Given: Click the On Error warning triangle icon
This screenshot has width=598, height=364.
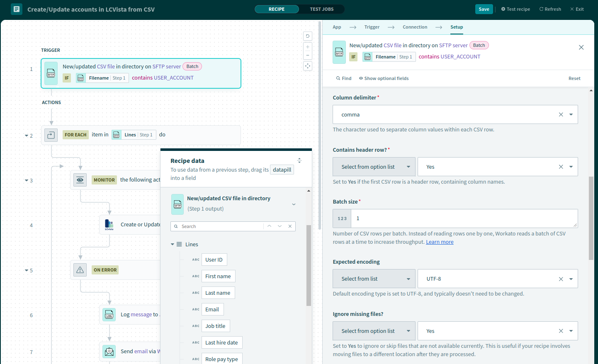Looking at the screenshot, I should 80,270.
